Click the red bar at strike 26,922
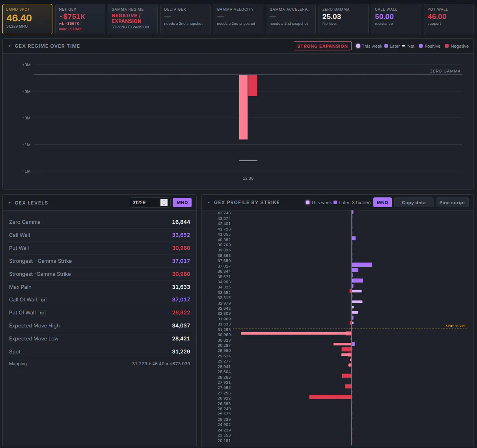The height and width of the screenshot is (448, 477). 330,397
